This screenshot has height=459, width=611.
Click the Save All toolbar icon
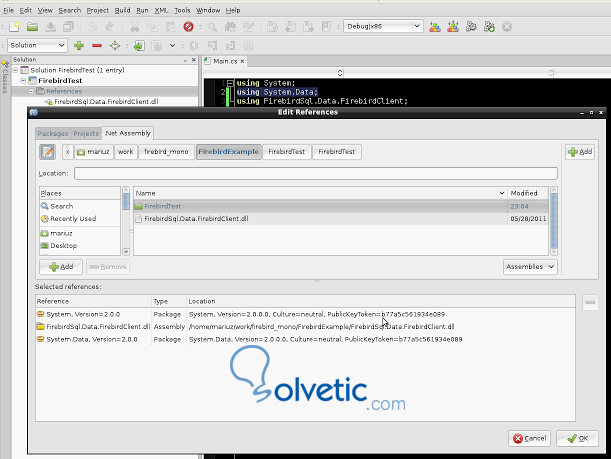68,26
